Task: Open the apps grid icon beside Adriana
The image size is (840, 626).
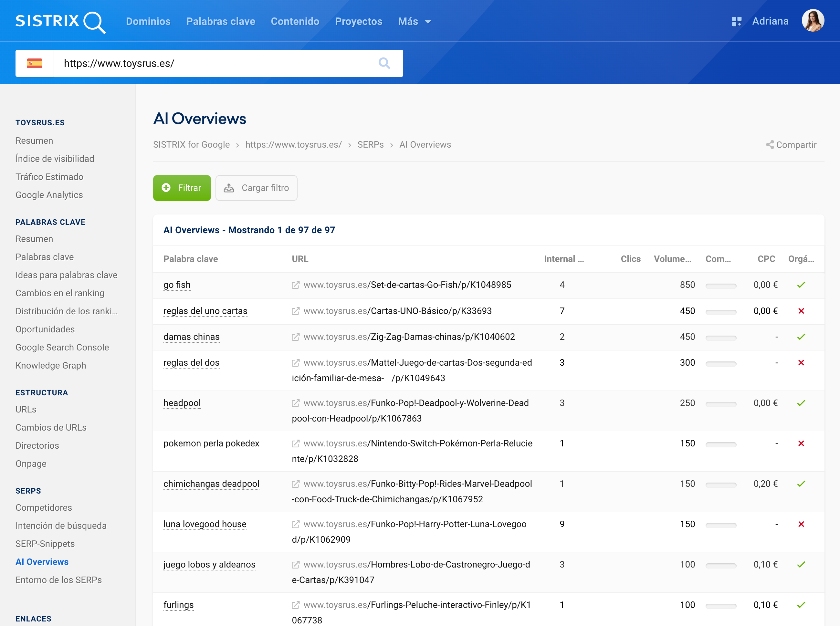Action: [736, 21]
